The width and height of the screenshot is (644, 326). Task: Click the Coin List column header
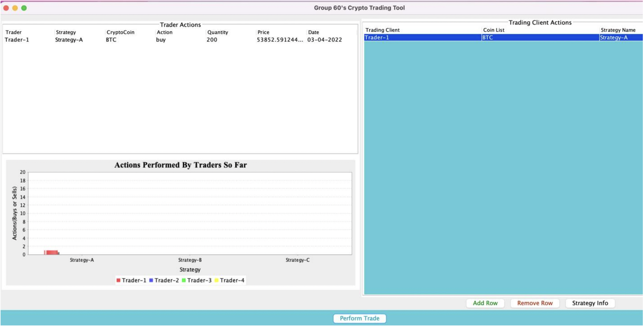pos(494,30)
